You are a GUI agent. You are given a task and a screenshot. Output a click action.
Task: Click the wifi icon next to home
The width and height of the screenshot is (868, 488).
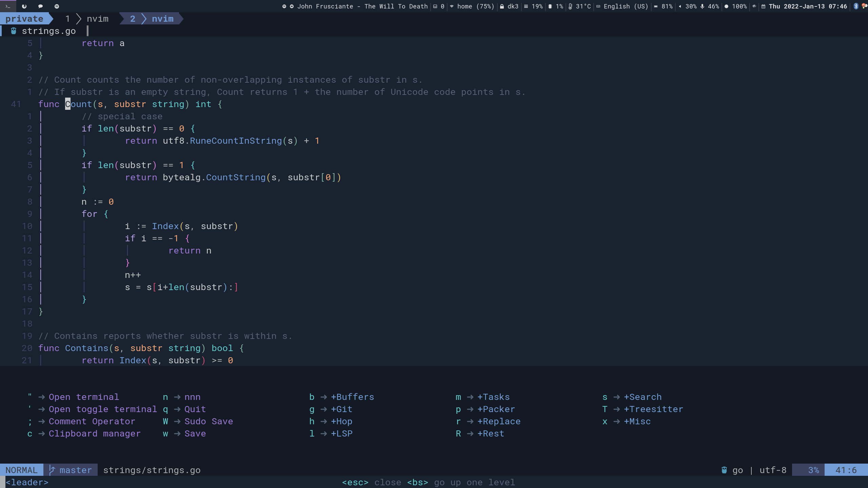[x=452, y=6]
